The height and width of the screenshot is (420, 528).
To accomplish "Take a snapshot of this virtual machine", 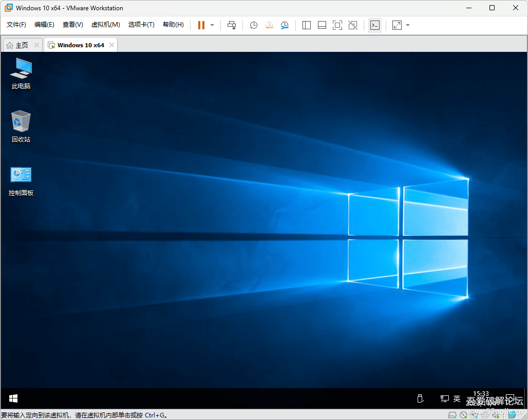I will [253, 25].
